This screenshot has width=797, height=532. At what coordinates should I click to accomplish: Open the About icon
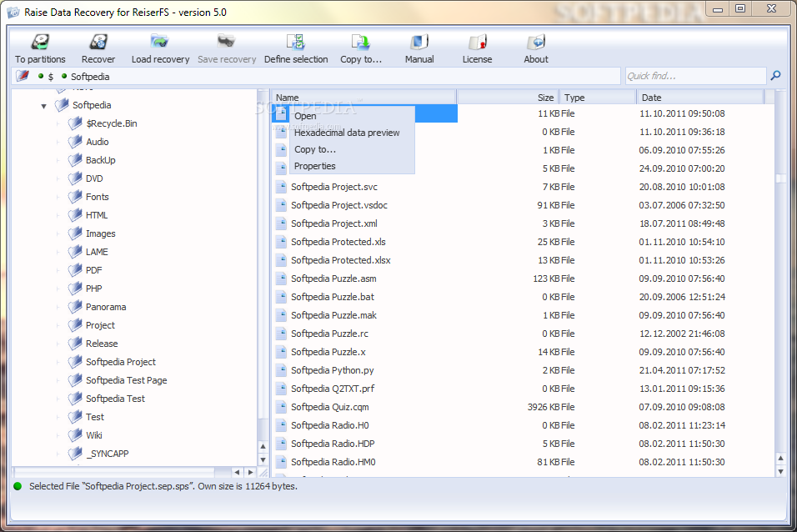click(x=536, y=42)
